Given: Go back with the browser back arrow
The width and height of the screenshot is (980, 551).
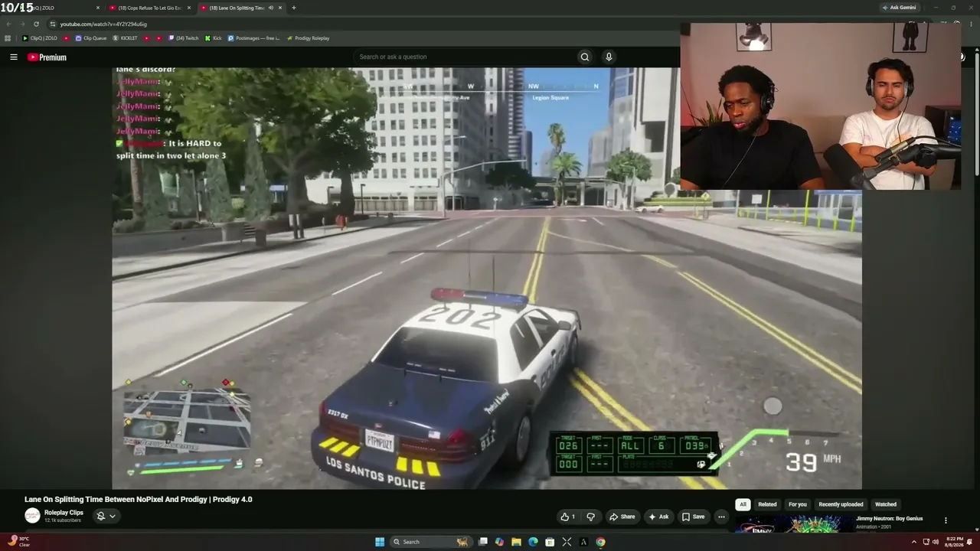Looking at the screenshot, I should (x=8, y=24).
